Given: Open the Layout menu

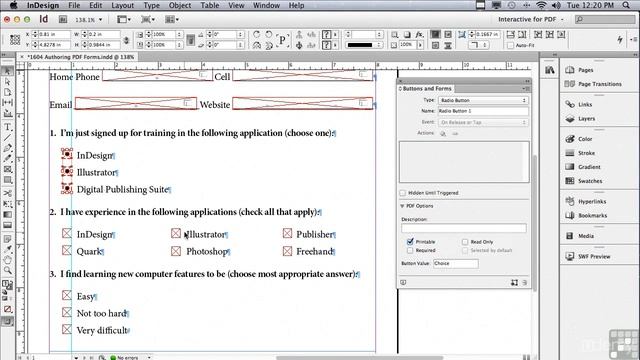Looking at the screenshot, I should [x=122, y=5].
